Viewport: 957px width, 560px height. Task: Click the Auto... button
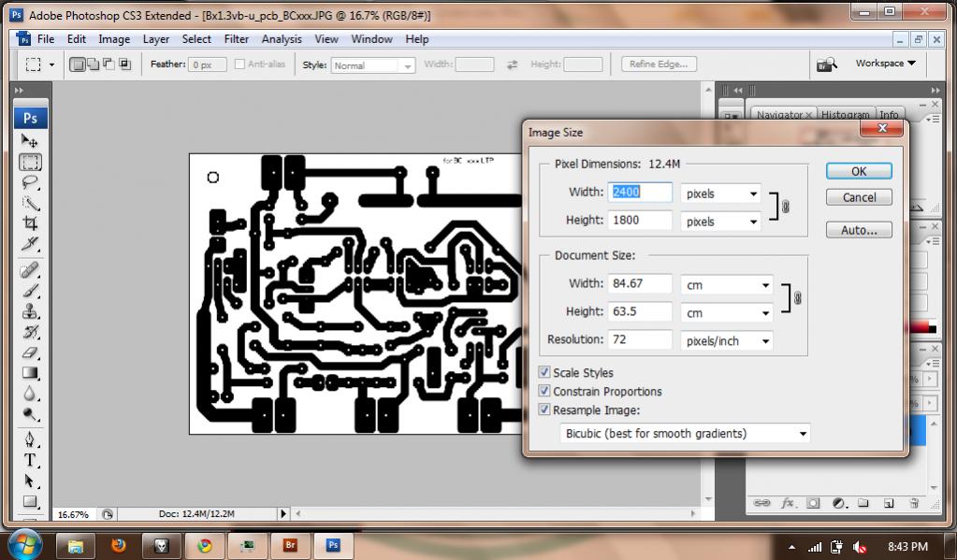pos(859,230)
